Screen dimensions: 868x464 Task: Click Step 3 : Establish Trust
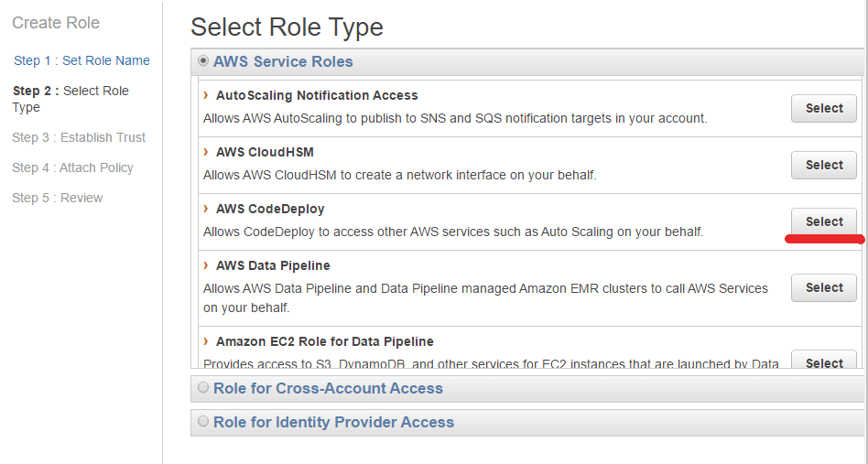(x=79, y=137)
